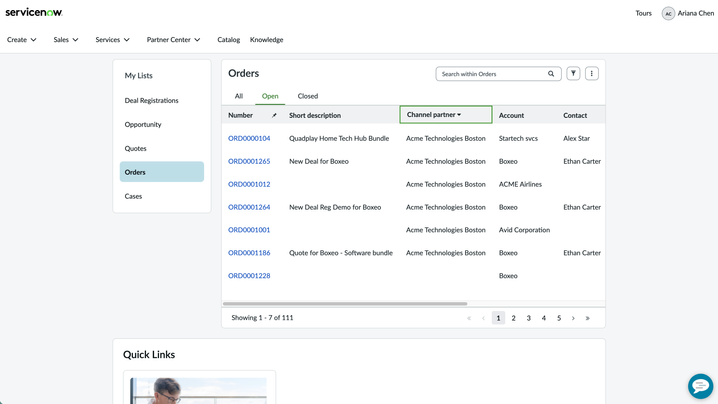Expand the Services menu
The height and width of the screenshot is (404, 718).
[112, 40]
